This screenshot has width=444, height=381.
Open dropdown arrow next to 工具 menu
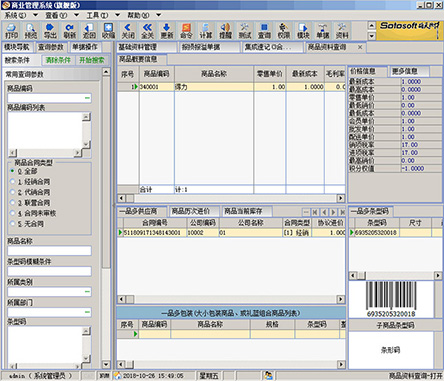click(117, 15)
